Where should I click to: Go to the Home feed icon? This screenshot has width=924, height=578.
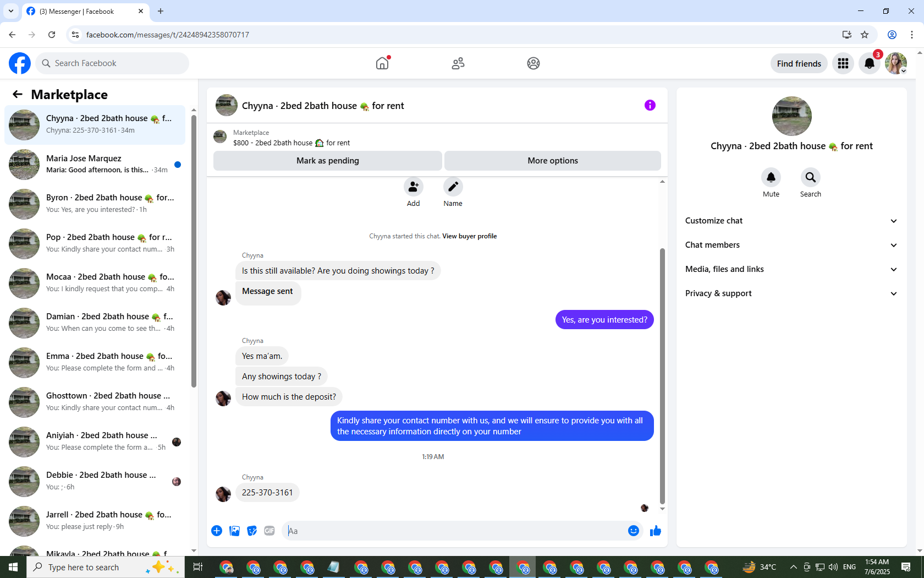[382, 63]
